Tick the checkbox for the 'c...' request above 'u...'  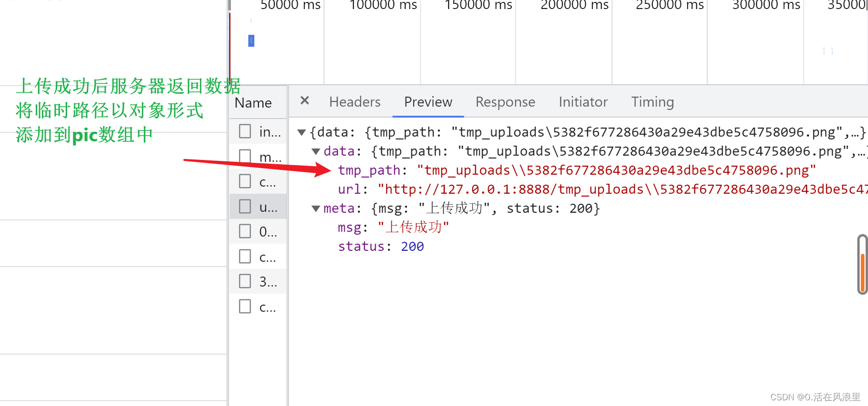click(x=245, y=181)
